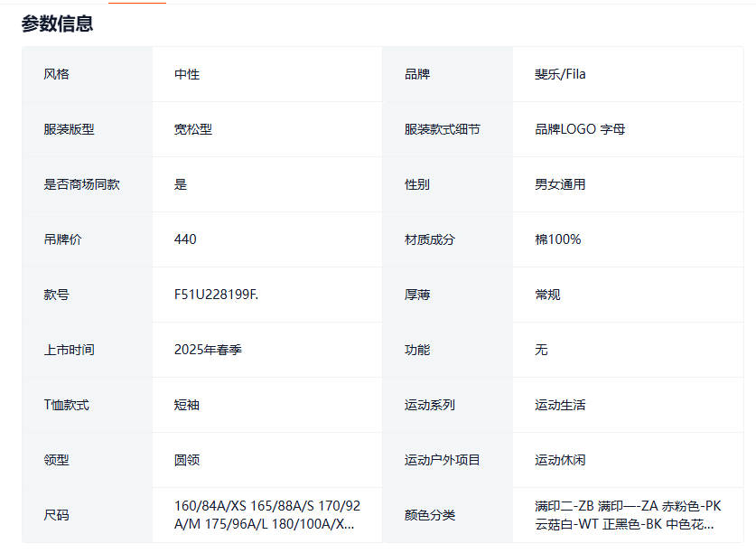Viewport: 756px width, 553px height.
Task: Click the 运动生活 sports series value
Action: [x=560, y=405]
